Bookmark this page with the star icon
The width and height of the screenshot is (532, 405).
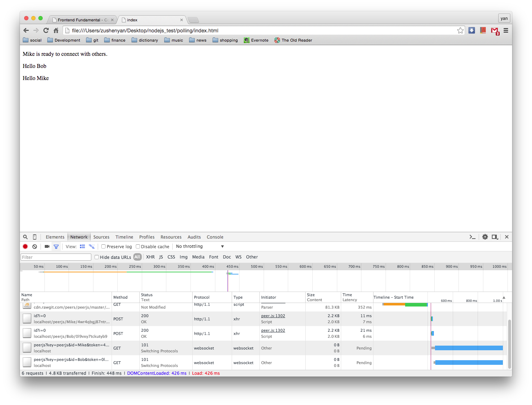(x=460, y=31)
